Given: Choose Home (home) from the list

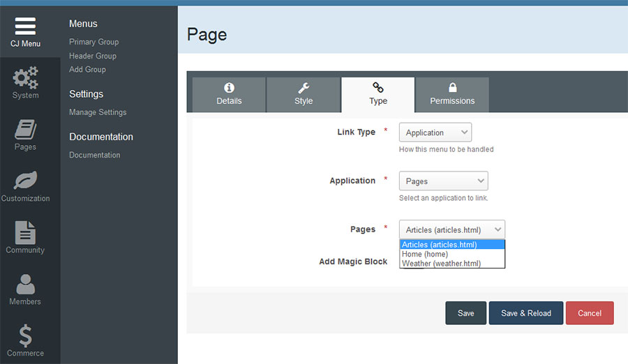Looking at the screenshot, I should [x=425, y=255].
